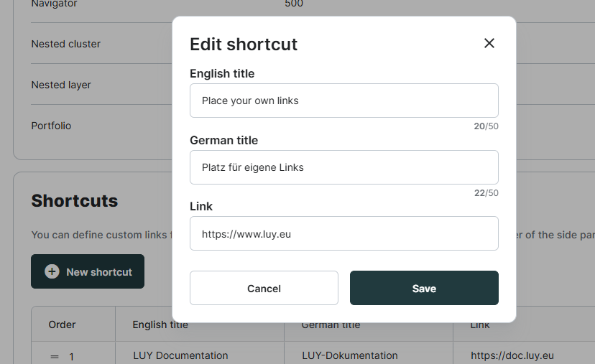Select the Order column header
This screenshot has height=364, width=595.
pos(62,325)
